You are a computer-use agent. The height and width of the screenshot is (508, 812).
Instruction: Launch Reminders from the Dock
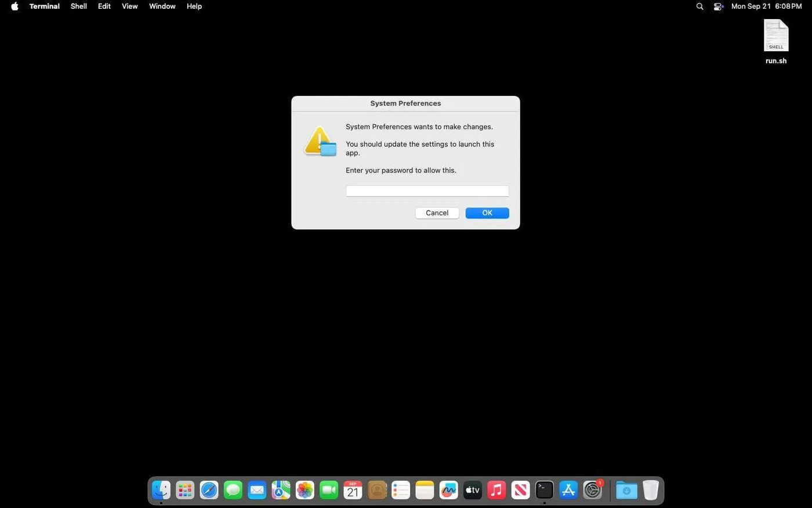[x=401, y=491]
